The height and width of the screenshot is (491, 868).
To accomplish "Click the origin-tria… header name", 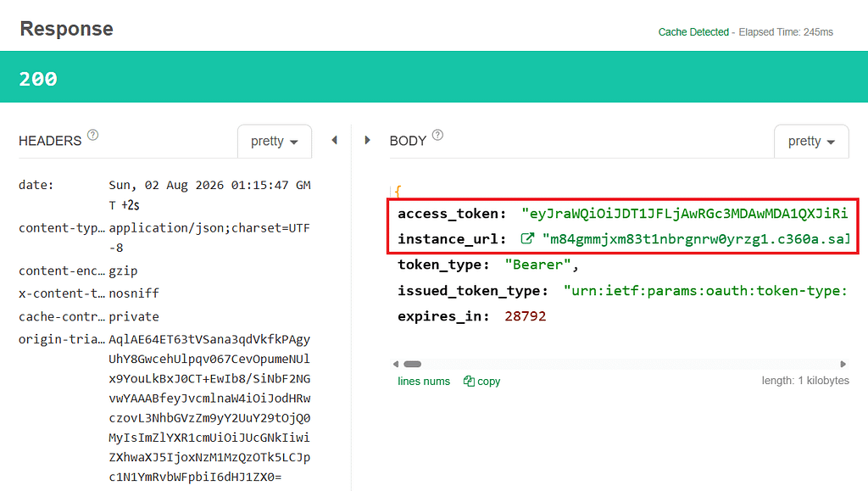I will point(61,338).
